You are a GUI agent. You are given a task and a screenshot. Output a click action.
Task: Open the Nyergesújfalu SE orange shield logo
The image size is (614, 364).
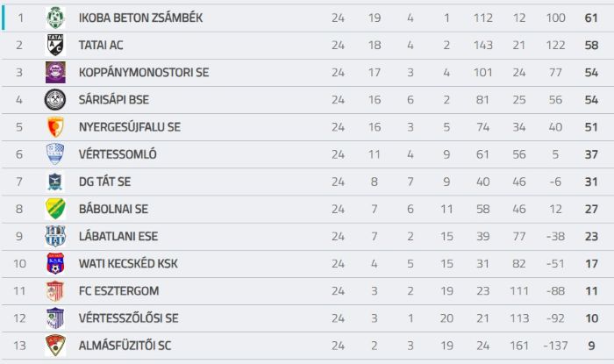[x=55, y=127]
